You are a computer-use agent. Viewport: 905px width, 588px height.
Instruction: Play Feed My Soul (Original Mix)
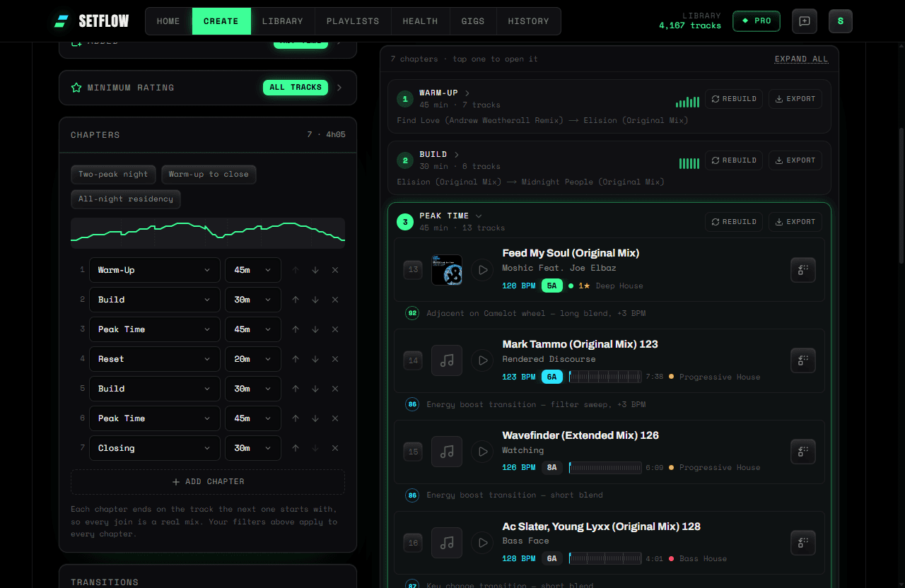click(482, 269)
